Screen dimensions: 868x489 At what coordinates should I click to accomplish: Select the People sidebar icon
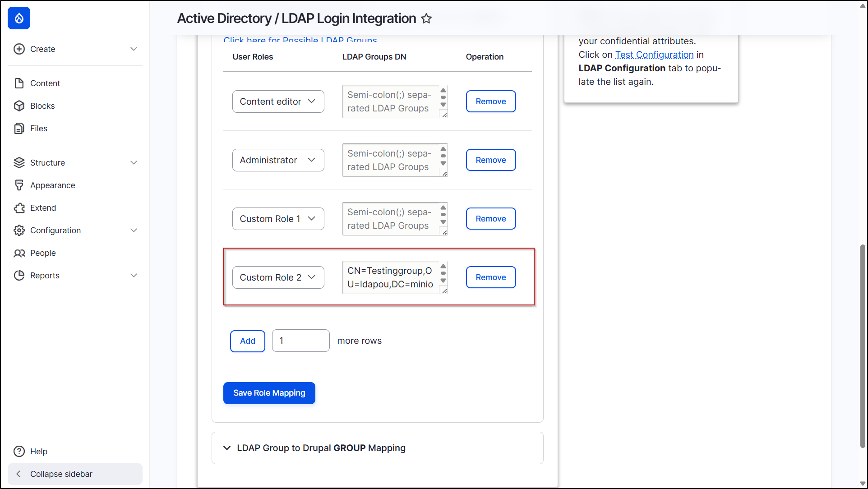[19, 253]
